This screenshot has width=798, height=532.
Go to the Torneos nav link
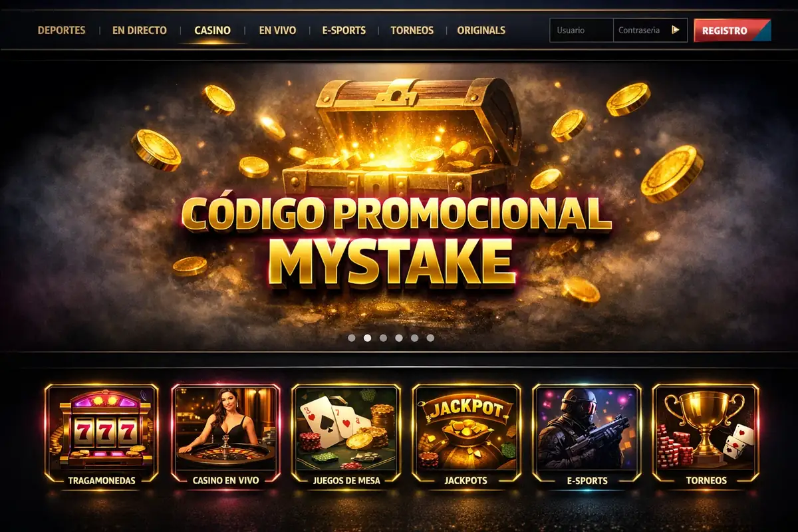pyautogui.click(x=412, y=30)
